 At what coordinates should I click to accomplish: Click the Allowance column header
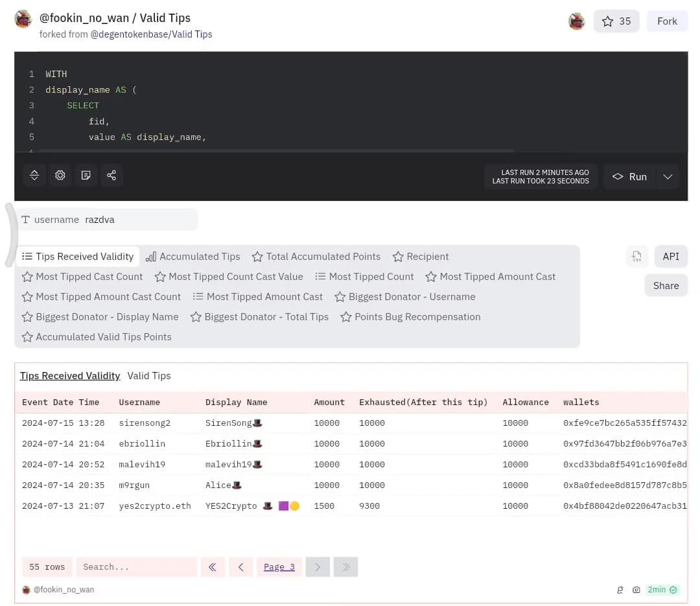click(526, 402)
